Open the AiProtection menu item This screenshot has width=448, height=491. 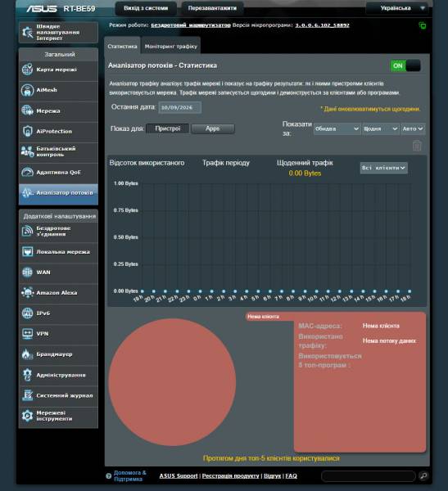(x=59, y=131)
